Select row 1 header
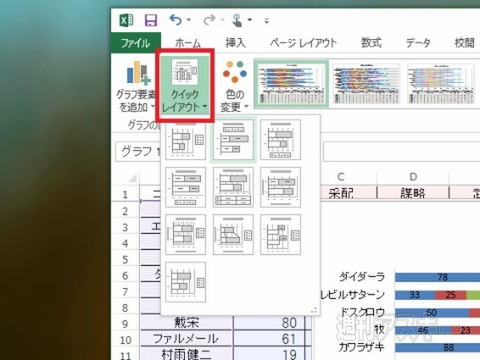This screenshot has height=360, width=480. 125,194
